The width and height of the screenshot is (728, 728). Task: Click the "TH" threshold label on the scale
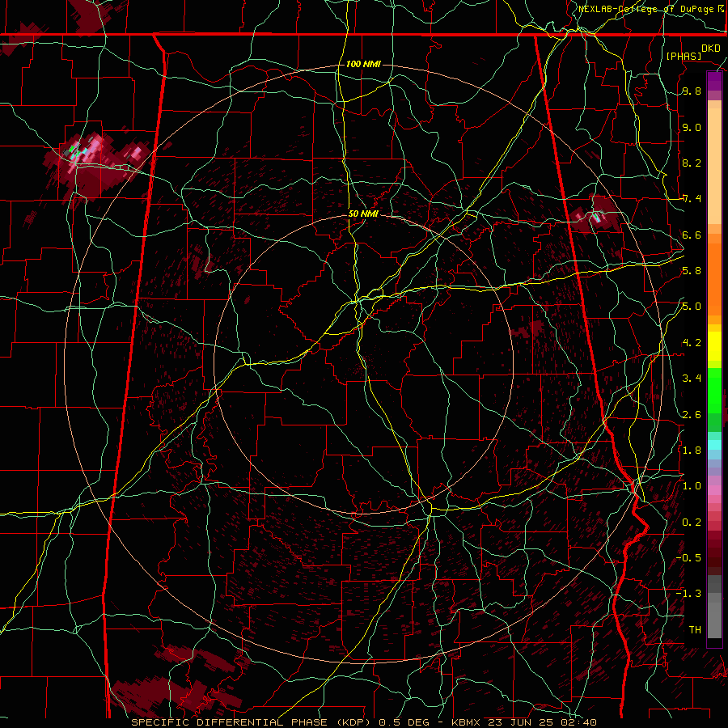coord(695,629)
